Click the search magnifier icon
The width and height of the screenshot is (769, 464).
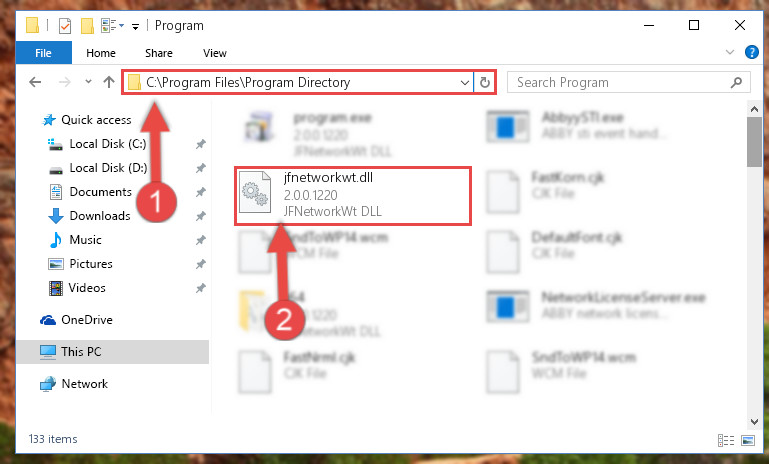click(x=736, y=82)
